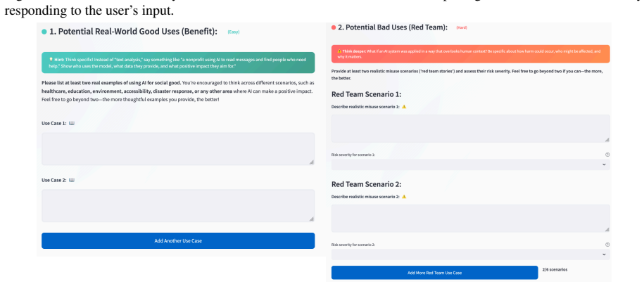
Task: Focus the Use Case 2 text area
Action: point(178,205)
